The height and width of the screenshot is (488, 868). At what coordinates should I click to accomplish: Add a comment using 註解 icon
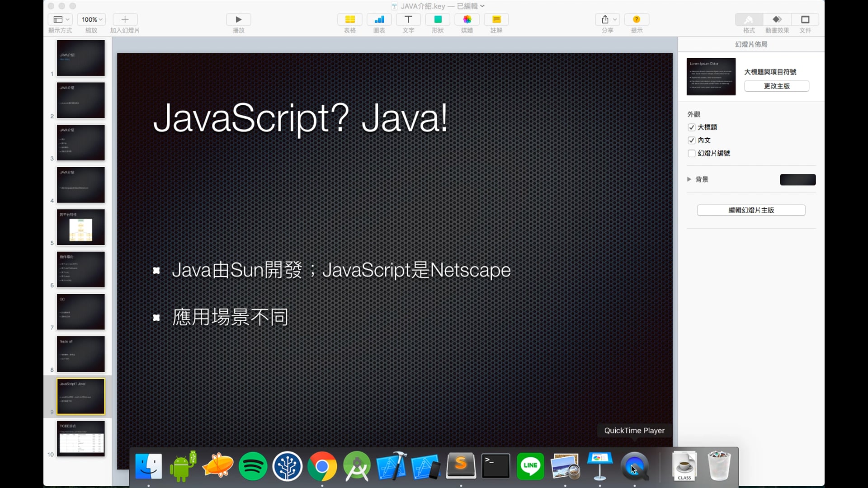point(496,19)
